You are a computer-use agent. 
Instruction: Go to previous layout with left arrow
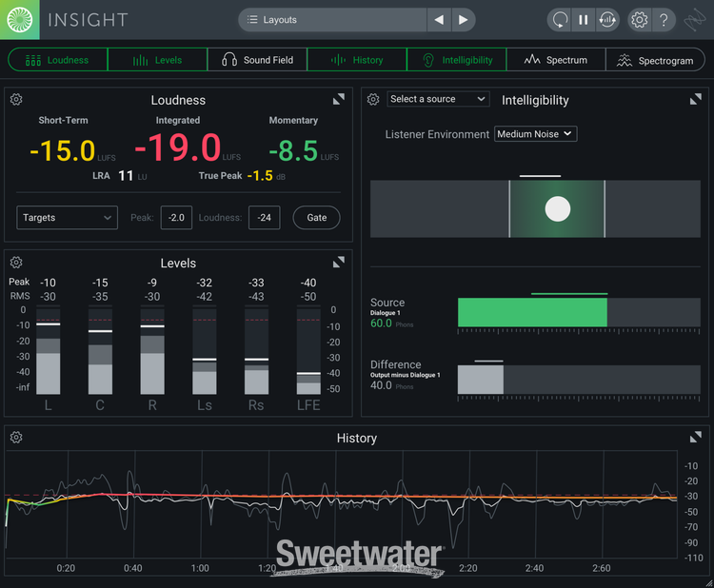[x=438, y=20]
